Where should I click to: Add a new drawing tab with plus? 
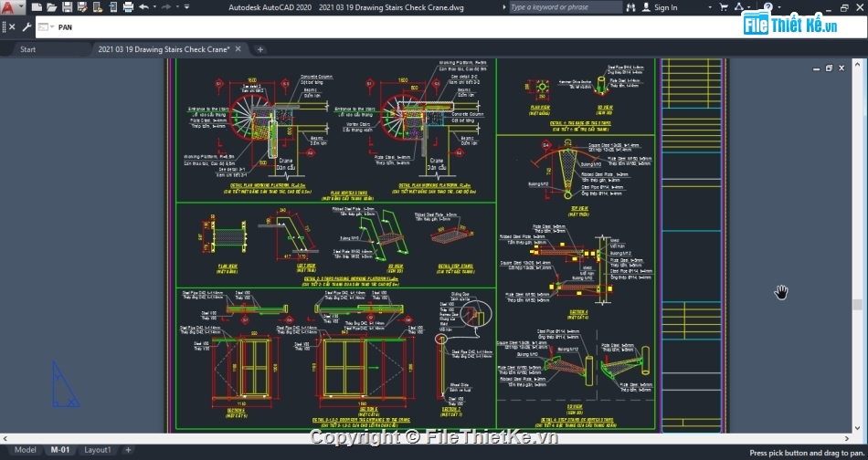[x=260, y=49]
